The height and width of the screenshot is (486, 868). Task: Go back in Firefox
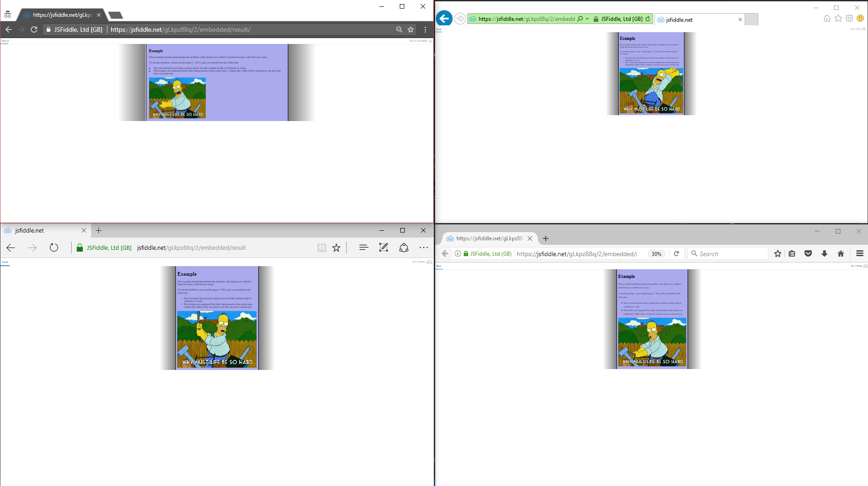(x=445, y=253)
